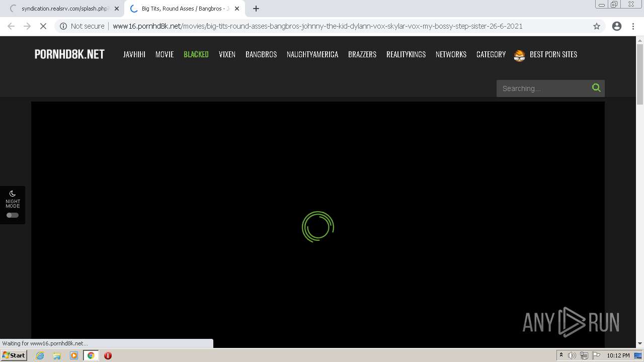
Task: Open the BRAZZERS menu item
Action: click(x=362, y=54)
